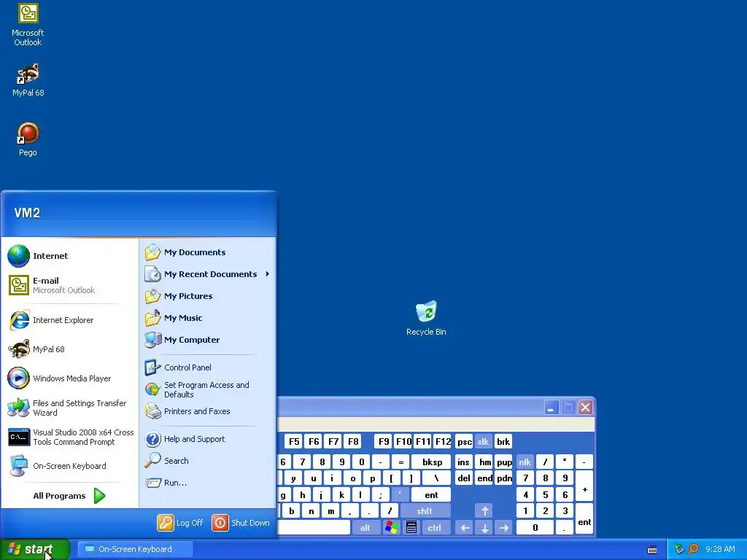The height and width of the screenshot is (560, 747).
Task: Launch MyPal 68 from the Start menu
Action: tap(69, 349)
